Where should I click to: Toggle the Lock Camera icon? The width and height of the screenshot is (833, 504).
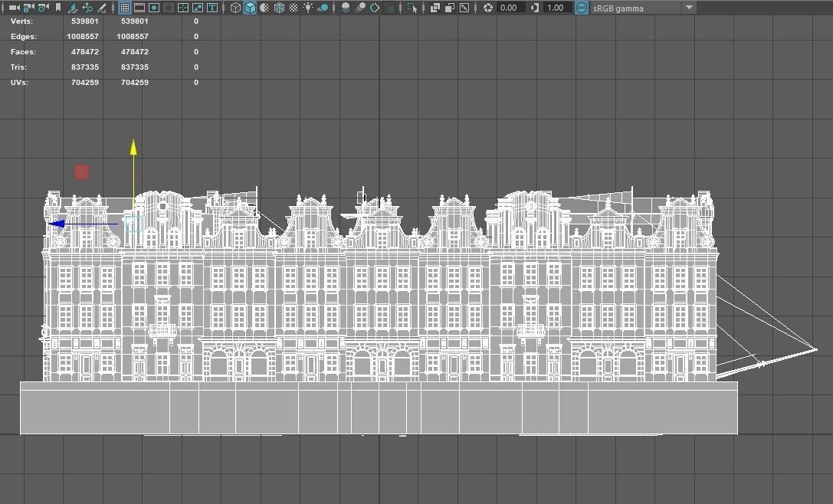point(28,8)
